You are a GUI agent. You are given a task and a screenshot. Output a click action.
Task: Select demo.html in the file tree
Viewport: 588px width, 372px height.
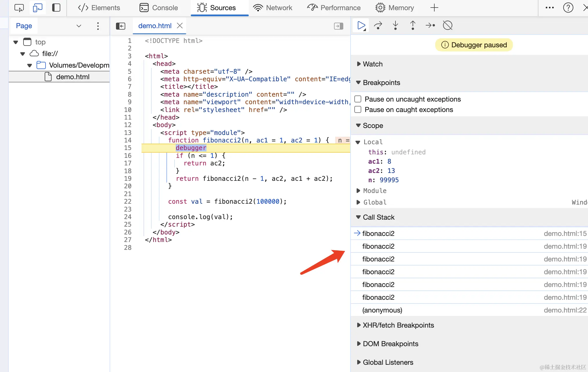pyautogui.click(x=72, y=77)
